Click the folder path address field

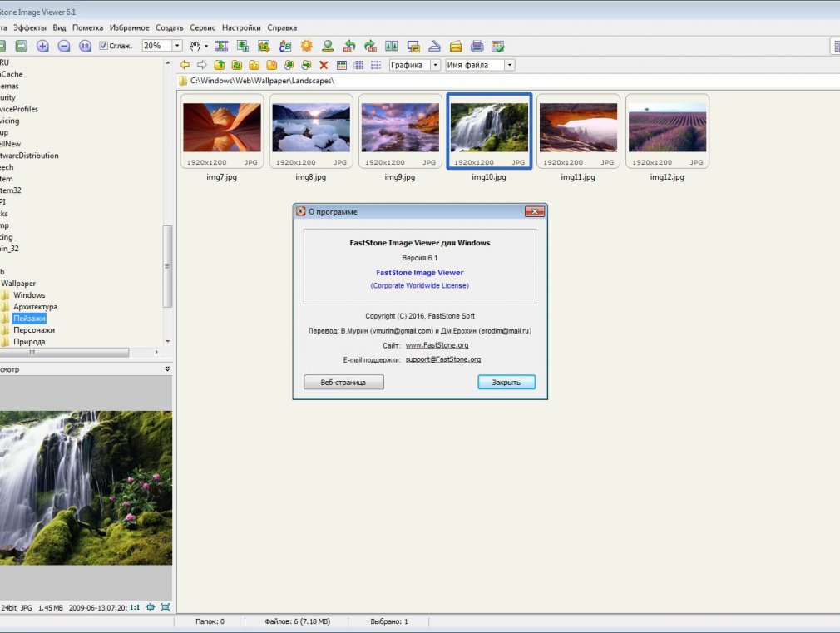509,81
